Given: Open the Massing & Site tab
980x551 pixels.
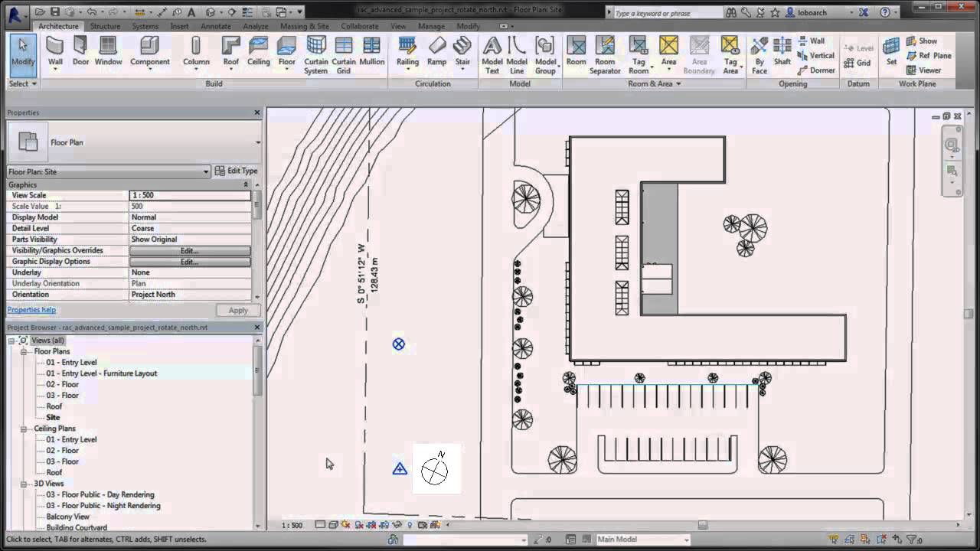Looking at the screenshot, I should click(304, 26).
